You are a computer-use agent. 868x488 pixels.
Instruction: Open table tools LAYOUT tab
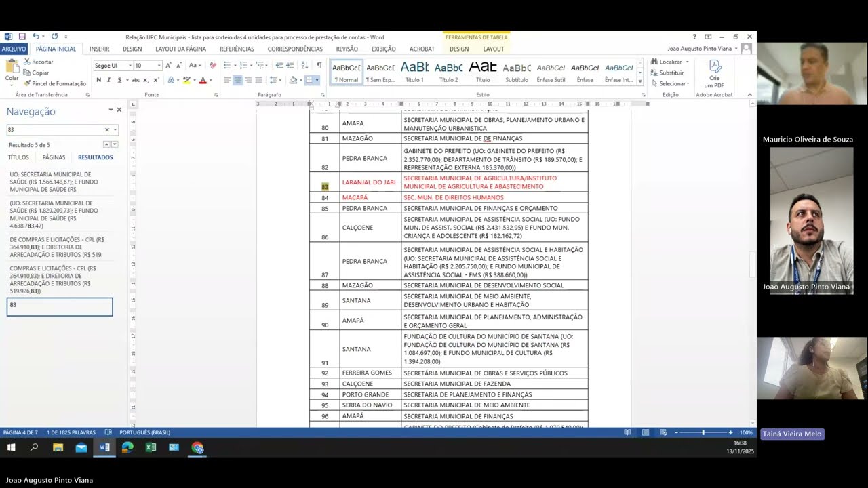[494, 49]
